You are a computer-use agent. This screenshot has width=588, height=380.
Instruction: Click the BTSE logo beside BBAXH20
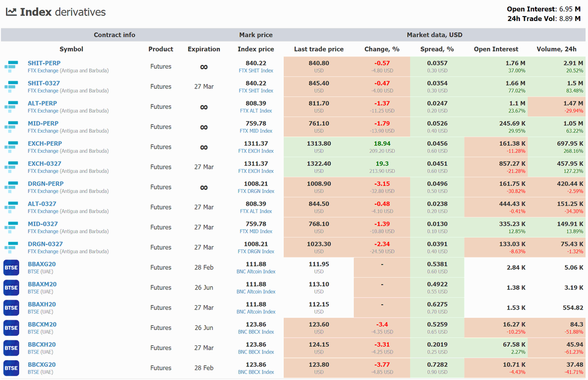click(11, 308)
